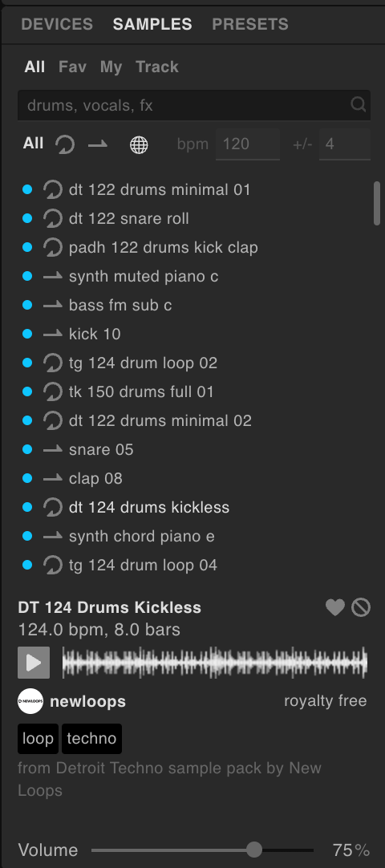Click the globe filter icon

click(139, 145)
